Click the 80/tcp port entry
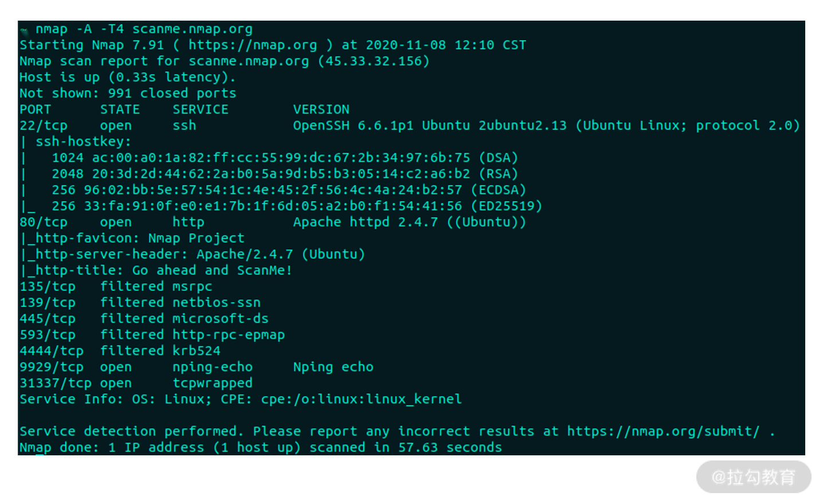 (x=44, y=222)
